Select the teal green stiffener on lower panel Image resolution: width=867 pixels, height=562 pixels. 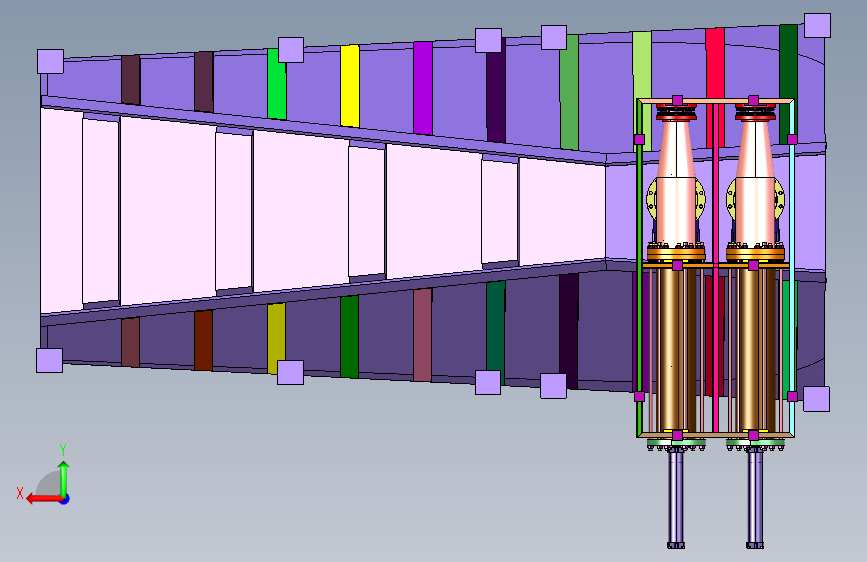pyautogui.click(x=496, y=332)
